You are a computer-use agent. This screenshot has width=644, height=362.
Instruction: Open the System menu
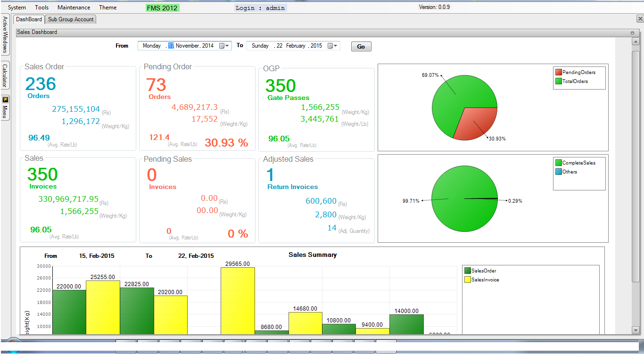[x=17, y=8]
